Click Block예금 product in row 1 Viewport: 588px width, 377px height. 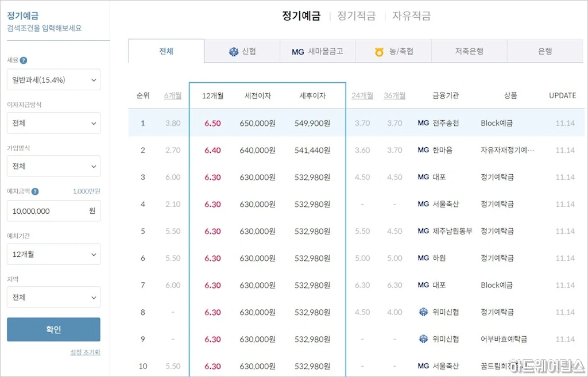click(497, 123)
